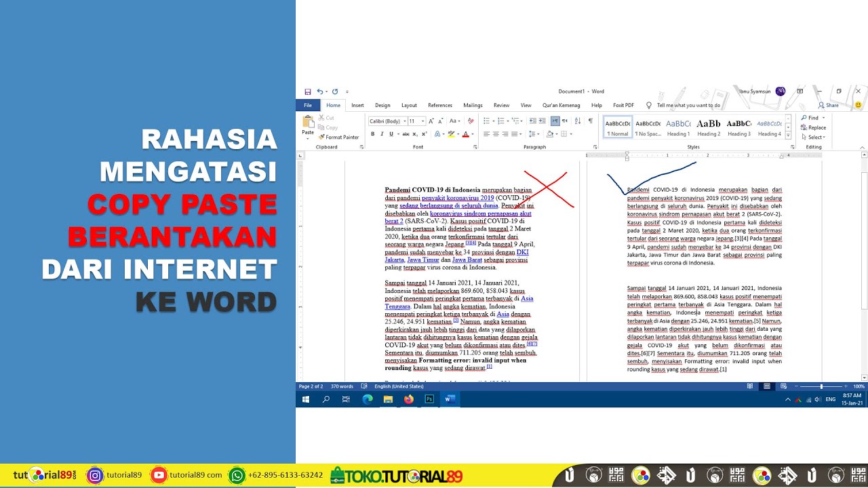Expand bullet list options
Screen dimensions: 868x488
pos(493,121)
